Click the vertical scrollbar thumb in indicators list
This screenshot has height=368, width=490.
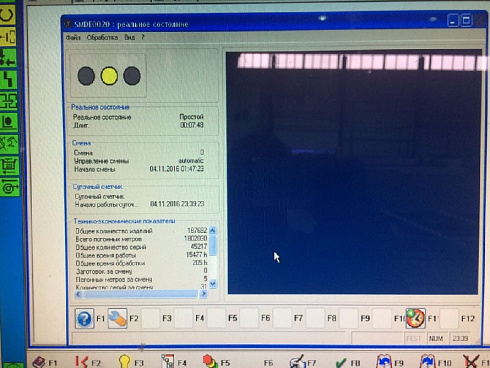click(213, 246)
